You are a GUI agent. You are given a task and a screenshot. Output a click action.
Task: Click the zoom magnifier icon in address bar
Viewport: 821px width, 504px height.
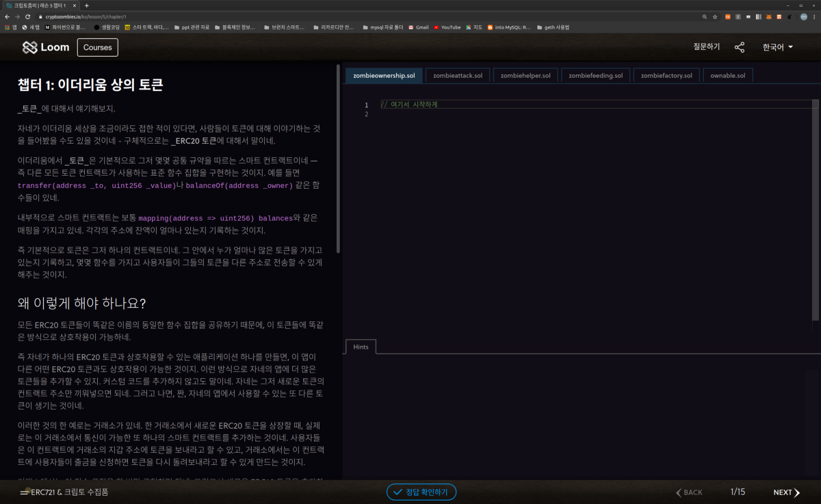705,16
